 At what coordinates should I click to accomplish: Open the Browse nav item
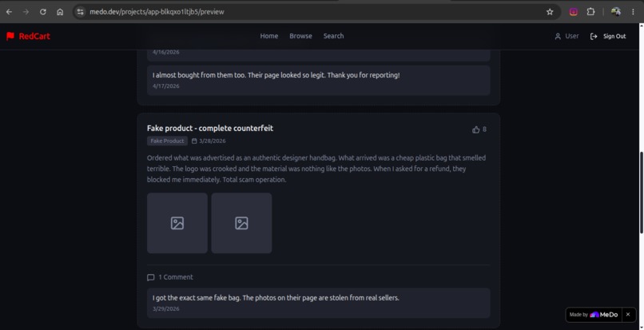point(300,36)
